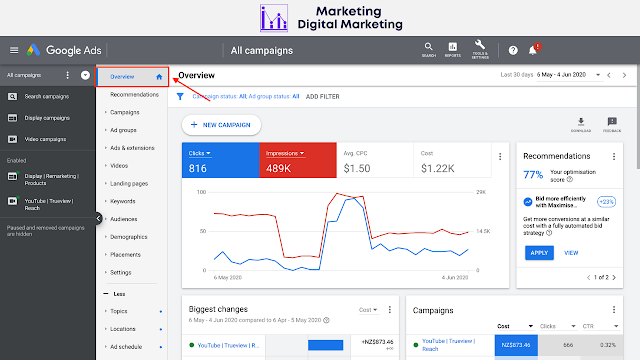Open Biggest changes three-dot menu
Image resolution: width=640 pixels, height=360 pixels.
click(390, 310)
